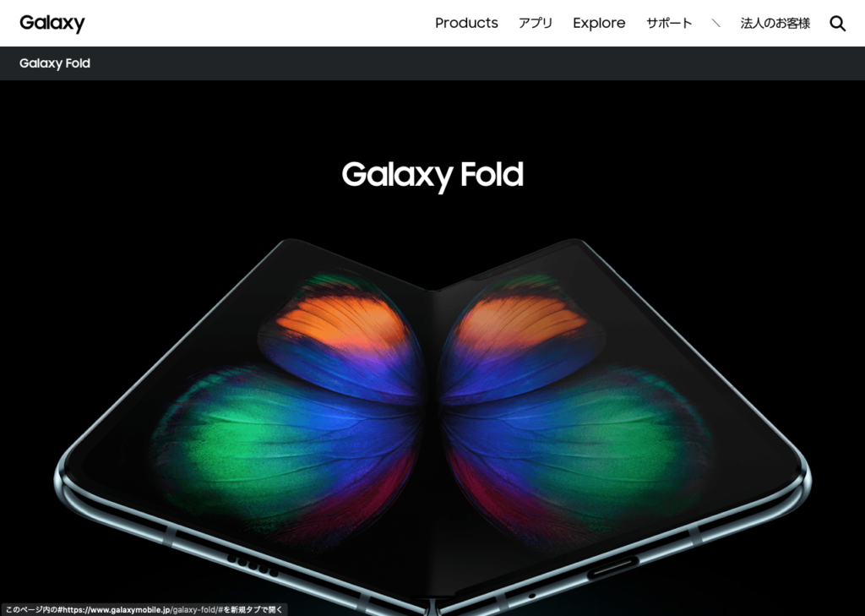Select the アプリ navigation item

pyautogui.click(x=535, y=23)
